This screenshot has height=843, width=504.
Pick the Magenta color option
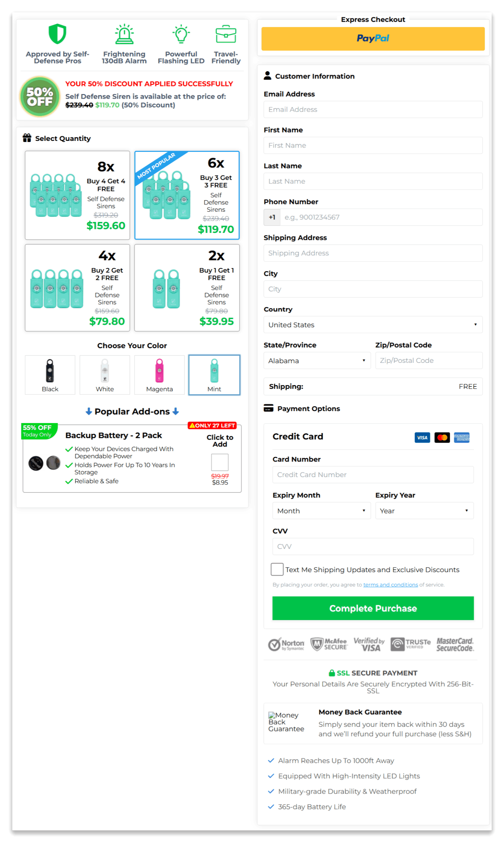159,374
